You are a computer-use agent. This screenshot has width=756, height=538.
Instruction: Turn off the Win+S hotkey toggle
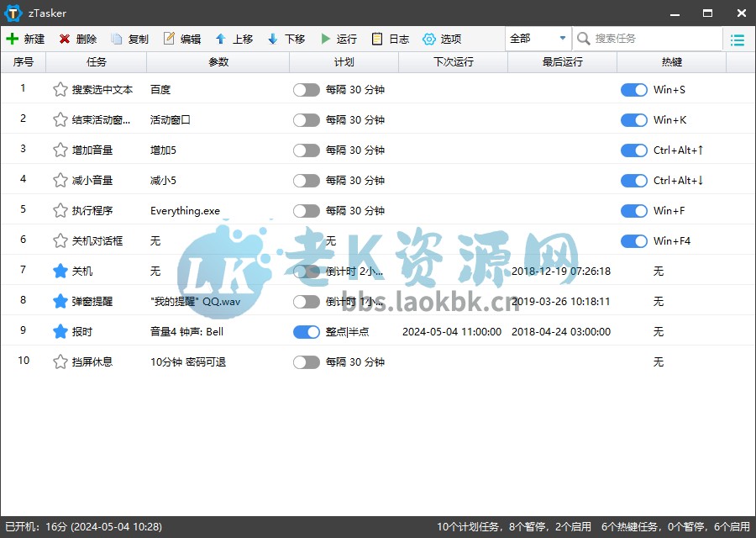[x=634, y=90]
